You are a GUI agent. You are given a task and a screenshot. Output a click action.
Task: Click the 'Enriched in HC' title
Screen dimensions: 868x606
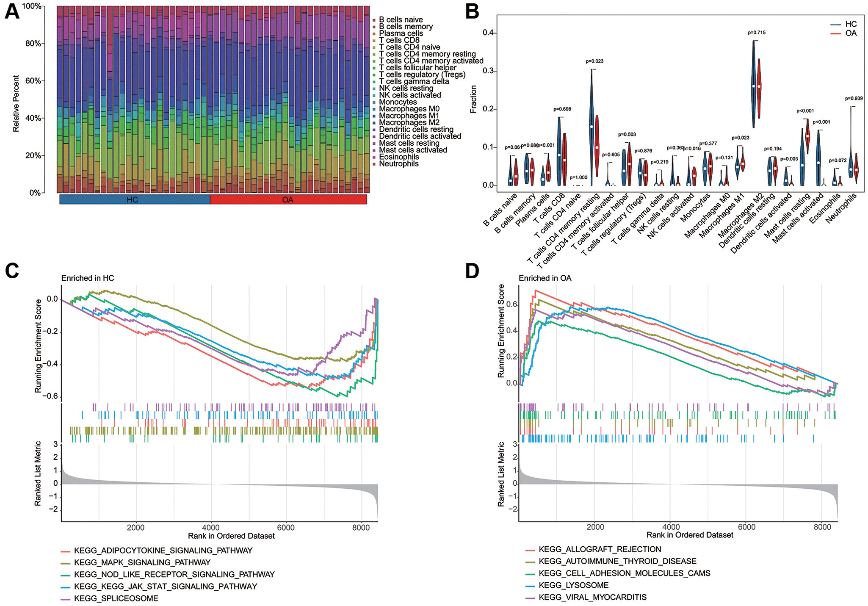point(88,278)
